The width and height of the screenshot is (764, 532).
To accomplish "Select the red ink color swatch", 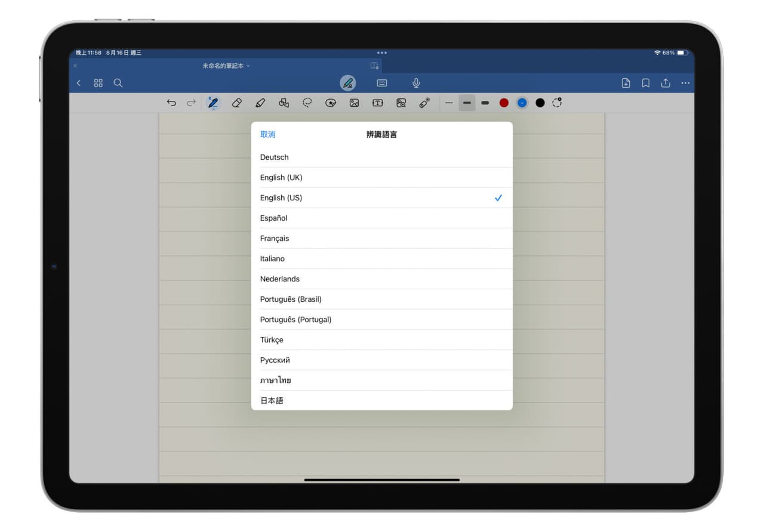I will [504, 103].
